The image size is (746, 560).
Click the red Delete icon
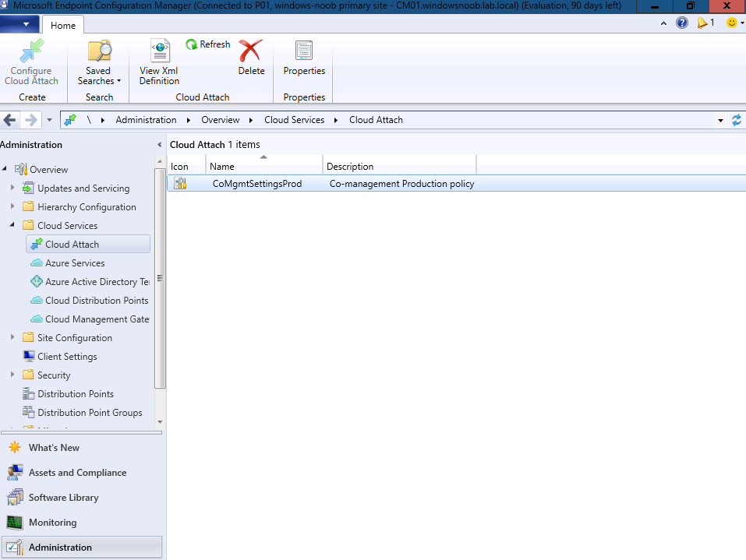click(x=251, y=51)
